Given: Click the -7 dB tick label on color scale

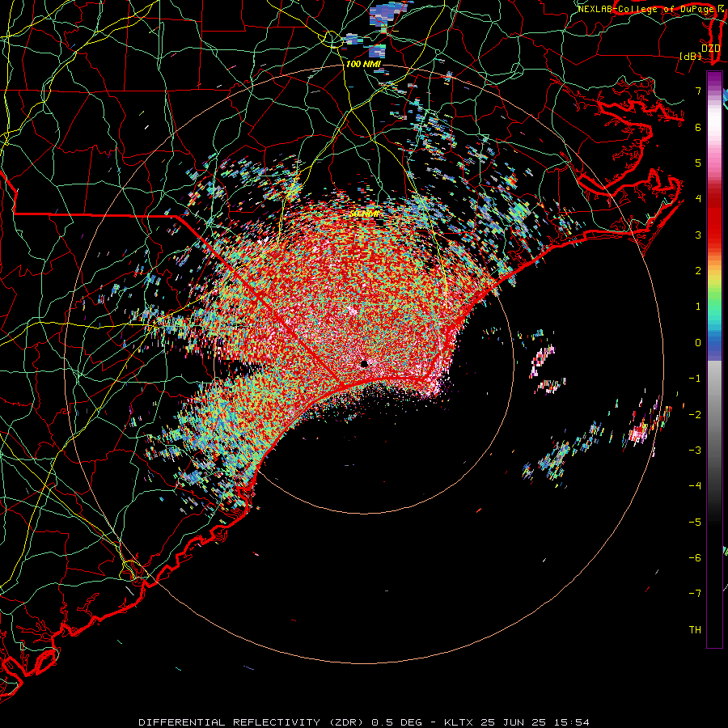Looking at the screenshot, I should [x=695, y=594].
